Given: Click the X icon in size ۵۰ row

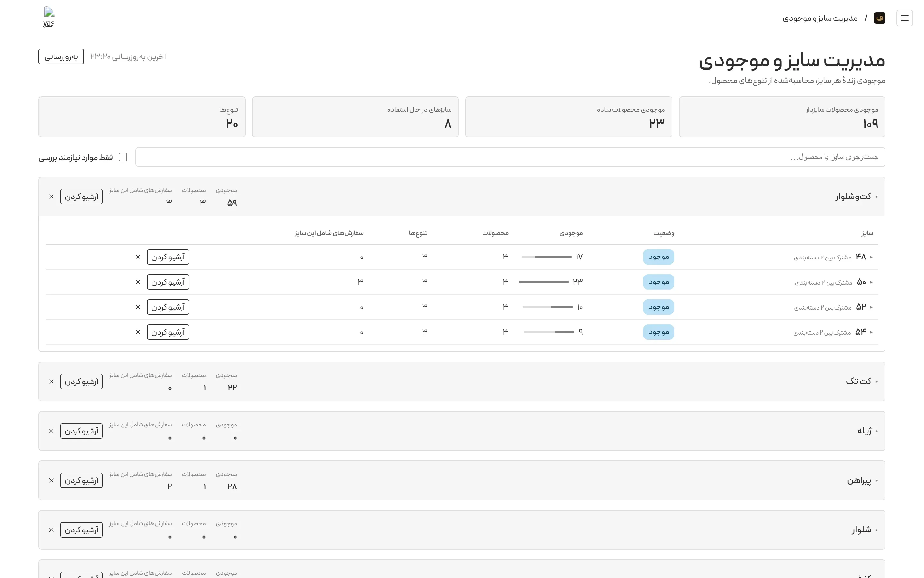Looking at the screenshot, I should pos(138,282).
